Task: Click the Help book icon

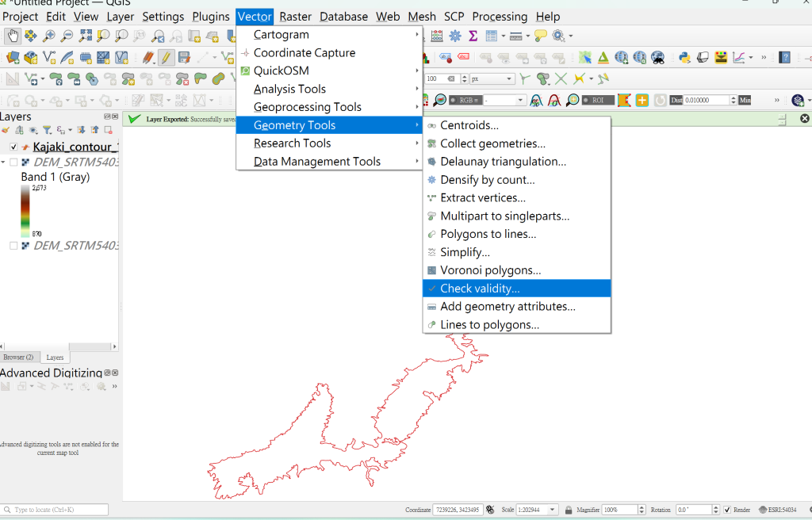Action: pyautogui.click(x=784, y=57)
